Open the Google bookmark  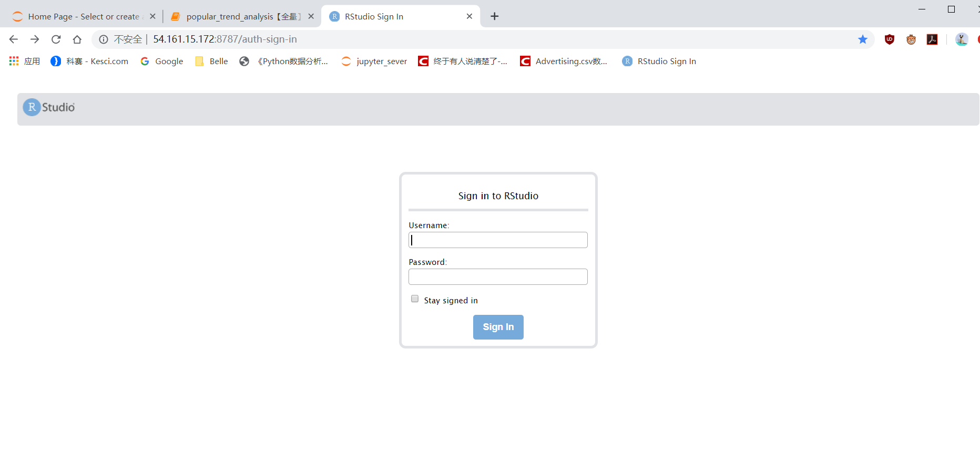(162, 61)
